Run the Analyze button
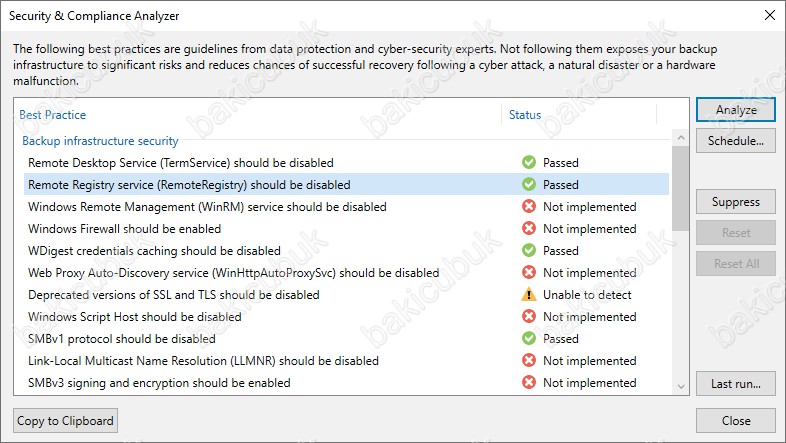786x443 pixels. coord(736,110)
